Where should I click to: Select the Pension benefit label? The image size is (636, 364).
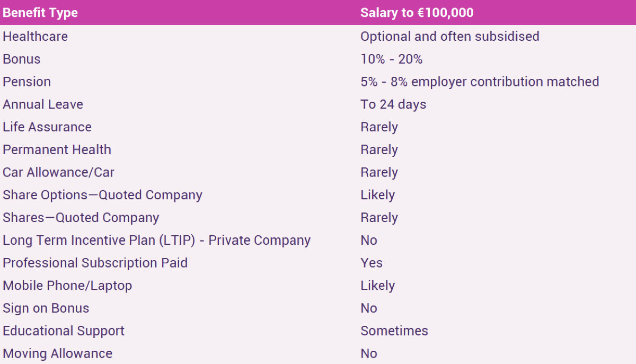(27, 82)
